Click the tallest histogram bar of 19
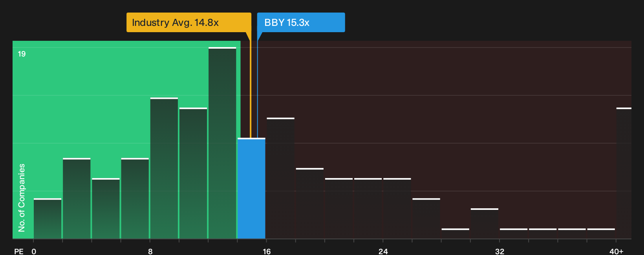The width and height of the screenshot is (644, 255). 222,143
